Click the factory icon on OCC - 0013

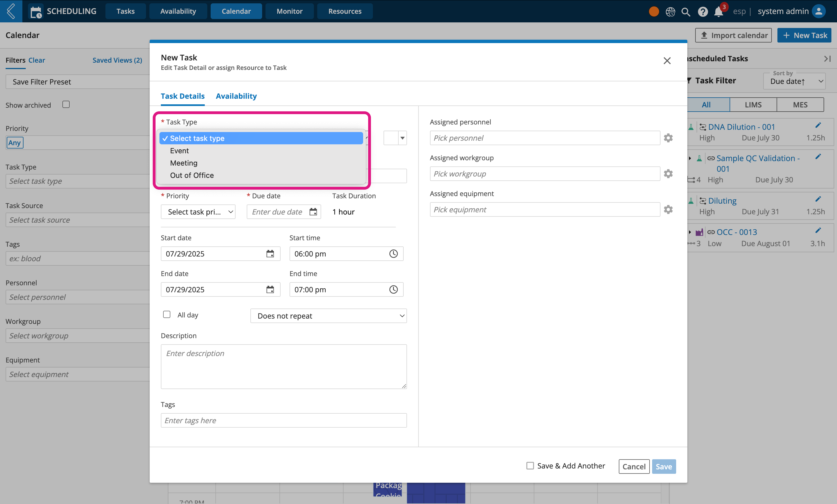699,232
